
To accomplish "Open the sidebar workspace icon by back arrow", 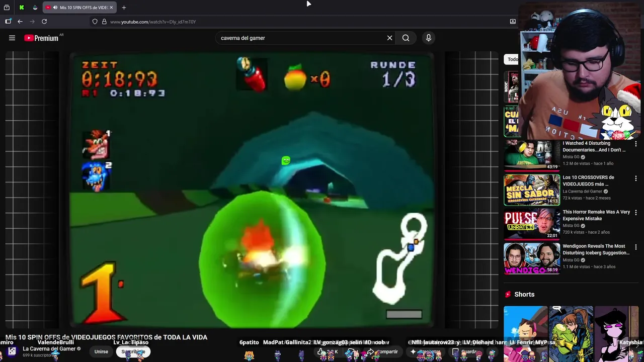I will click(8, 22).
